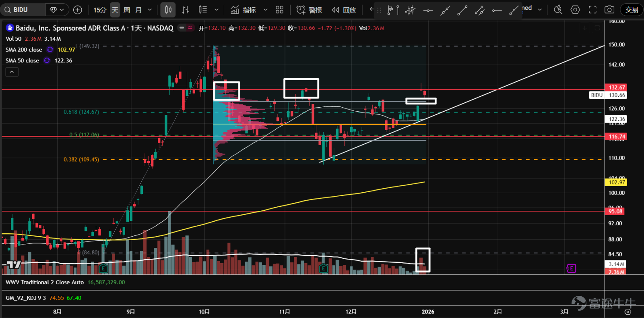Switch to the 15分 interval
Image resolution: width=644 pixels, height=318 pixels.
tap(99, 10)
